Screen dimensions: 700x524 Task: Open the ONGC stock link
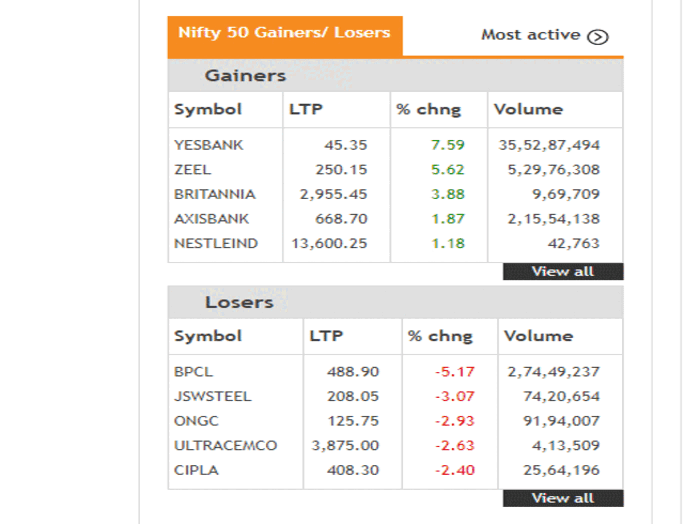pos(194,420)
